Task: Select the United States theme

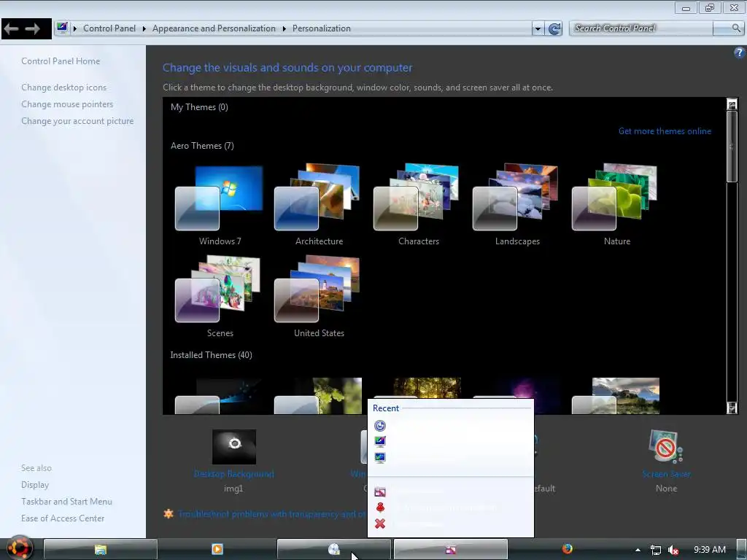Action: (318, 297)
